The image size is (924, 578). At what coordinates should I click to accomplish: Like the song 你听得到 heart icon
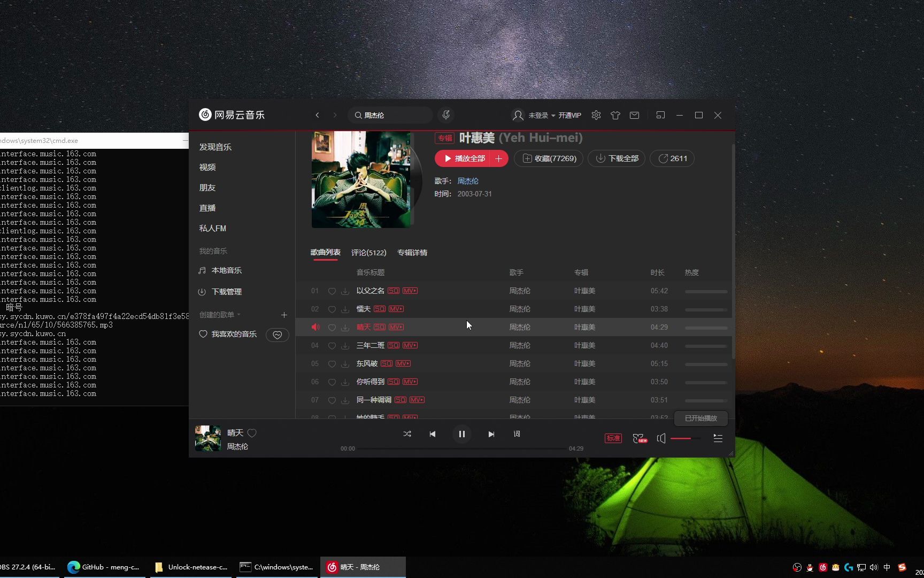click(332, 382)
